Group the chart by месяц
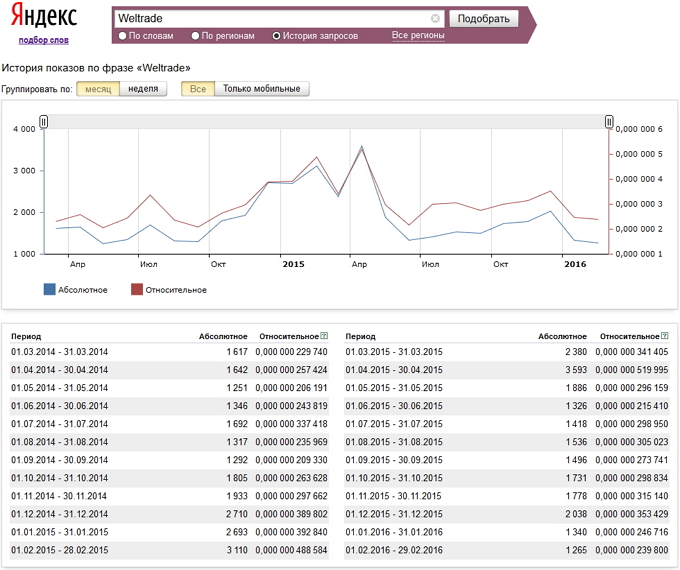The width and height of the screenshot is (680, 570). pyautogui.click(x=98, y=89)
